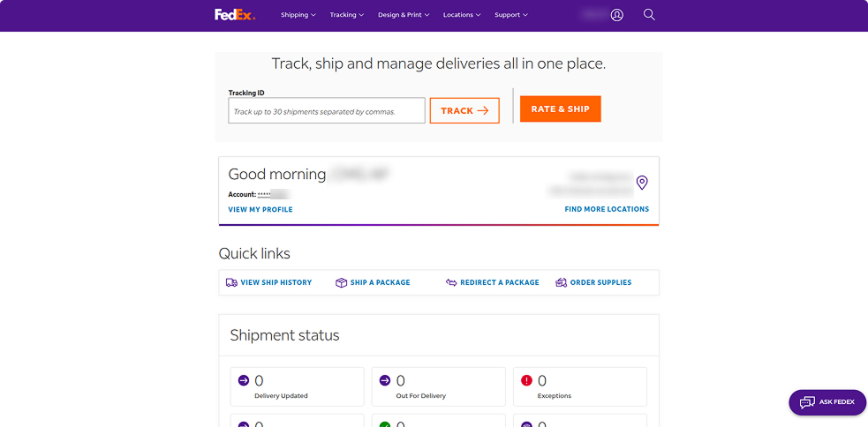
Task: Expand the Tracking dropdown menu
Action: click(347, 15)
